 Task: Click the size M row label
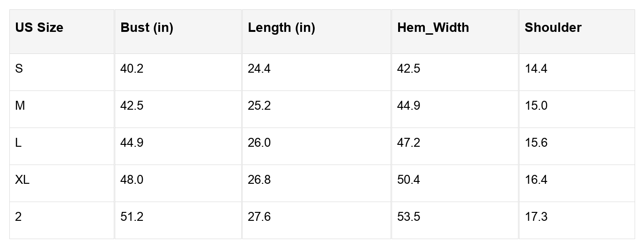(x=20, y=106)
